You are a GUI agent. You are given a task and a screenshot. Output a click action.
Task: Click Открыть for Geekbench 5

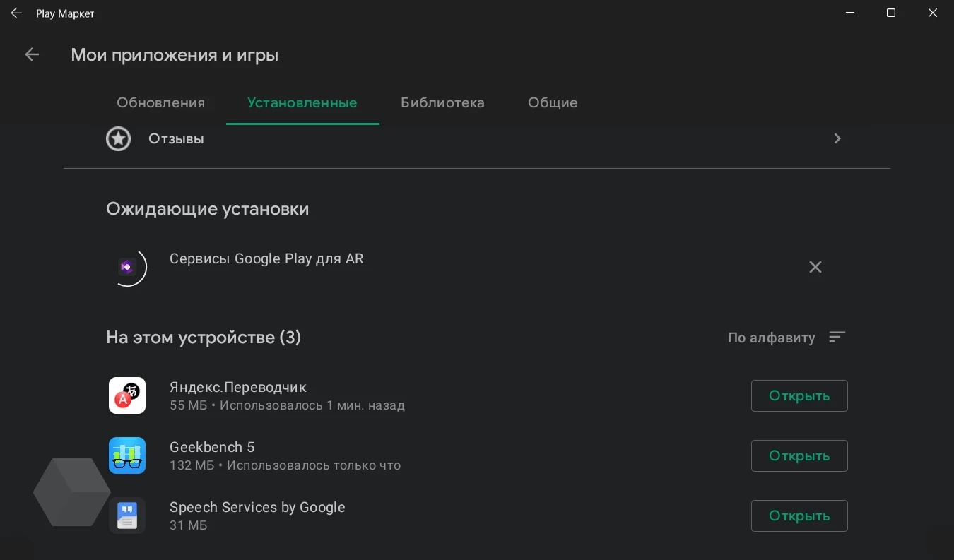coord(799,456)
